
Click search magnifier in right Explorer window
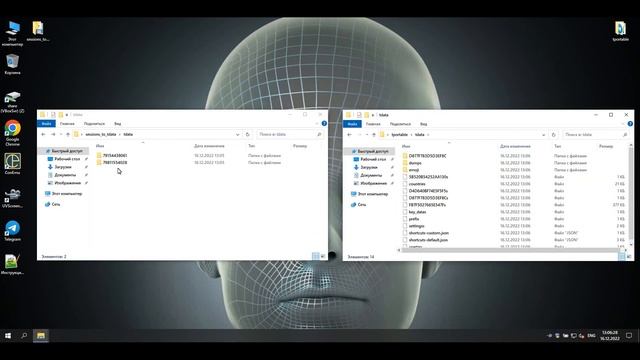point(625,135)
